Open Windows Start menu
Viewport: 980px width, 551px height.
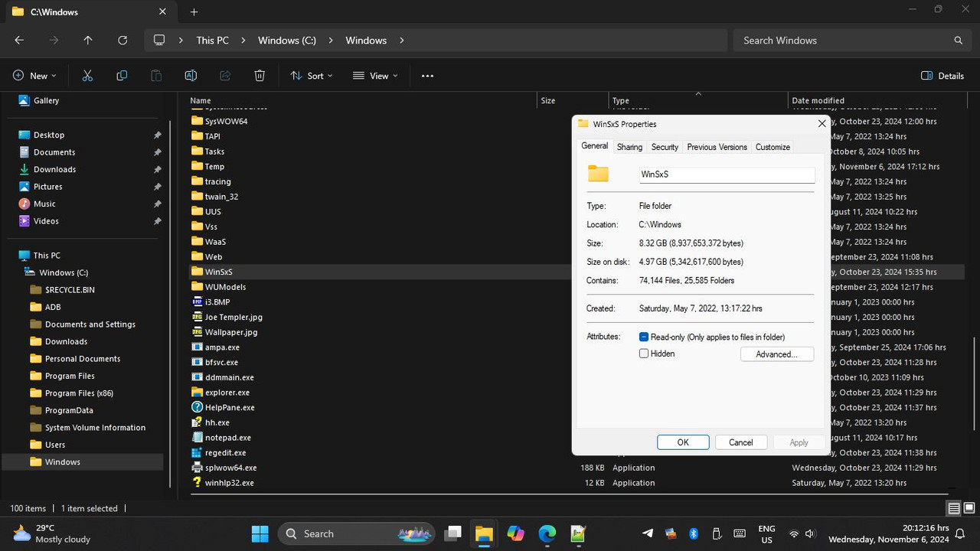click(x=260, y=533)
